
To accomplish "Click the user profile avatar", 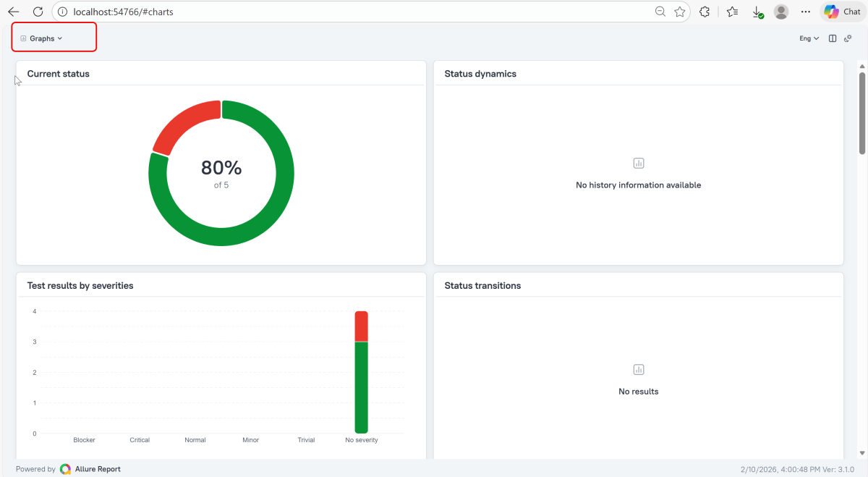I will click(x=781, y=12).
